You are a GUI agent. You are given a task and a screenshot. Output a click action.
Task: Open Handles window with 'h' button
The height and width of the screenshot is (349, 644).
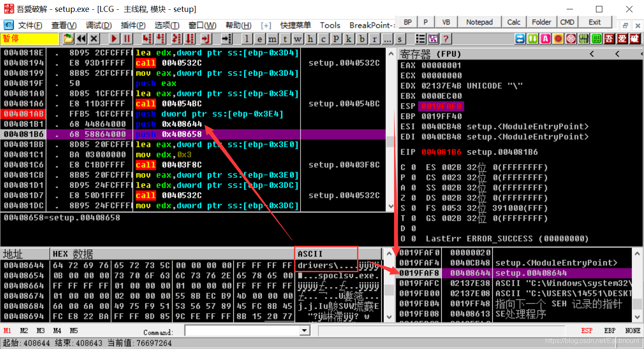pos(311,39)
